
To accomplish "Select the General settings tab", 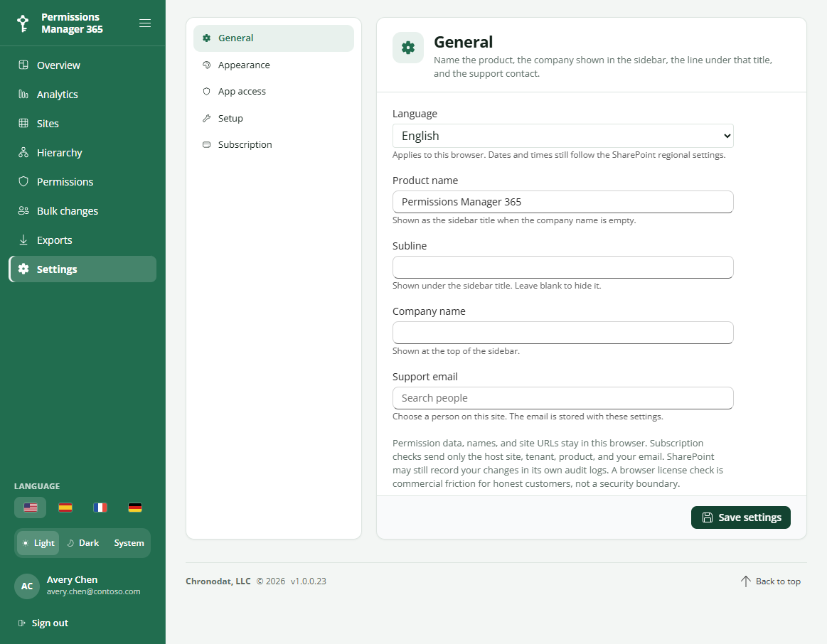I will coord(274,38).
